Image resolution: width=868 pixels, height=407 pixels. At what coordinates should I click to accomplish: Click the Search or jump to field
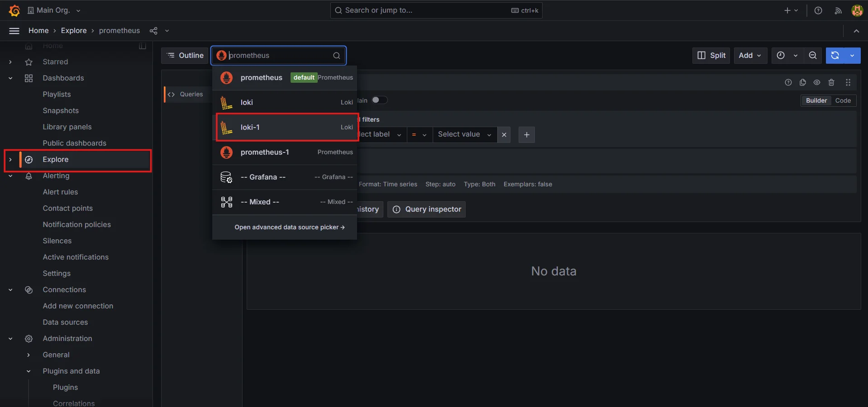pos(436,10)
